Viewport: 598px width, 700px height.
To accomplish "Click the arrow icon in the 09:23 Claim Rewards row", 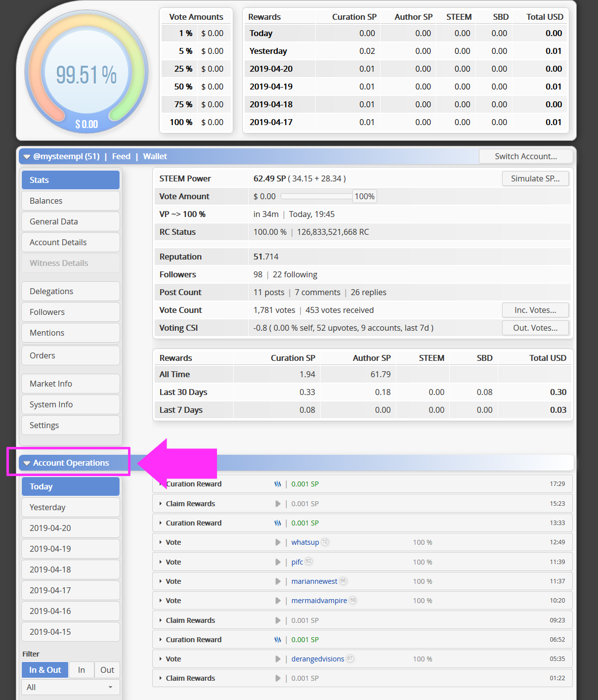I will click(278, 620).
